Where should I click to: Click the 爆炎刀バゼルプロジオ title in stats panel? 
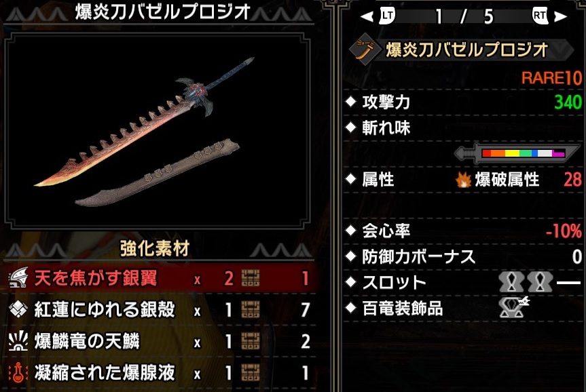[x=466, y=50]
